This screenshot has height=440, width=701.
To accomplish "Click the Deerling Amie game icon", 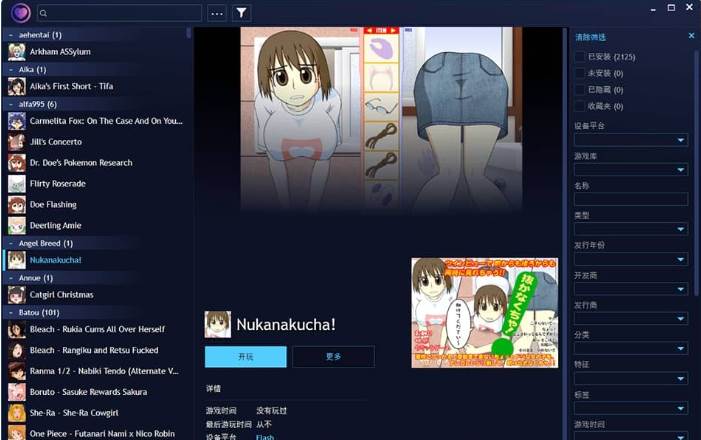I will coord(17,226).
